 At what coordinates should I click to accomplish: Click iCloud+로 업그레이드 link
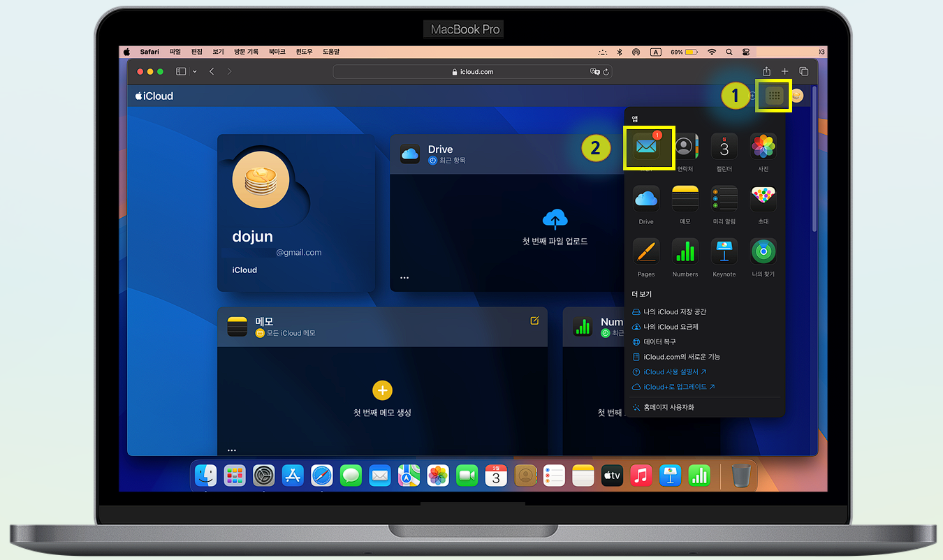point(673,387)
